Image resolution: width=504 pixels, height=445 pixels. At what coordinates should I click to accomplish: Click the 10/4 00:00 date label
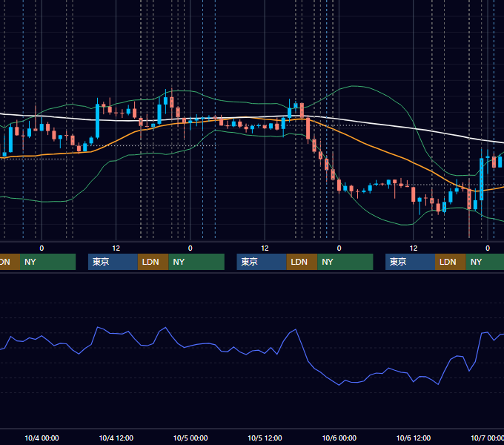[42, 438]
